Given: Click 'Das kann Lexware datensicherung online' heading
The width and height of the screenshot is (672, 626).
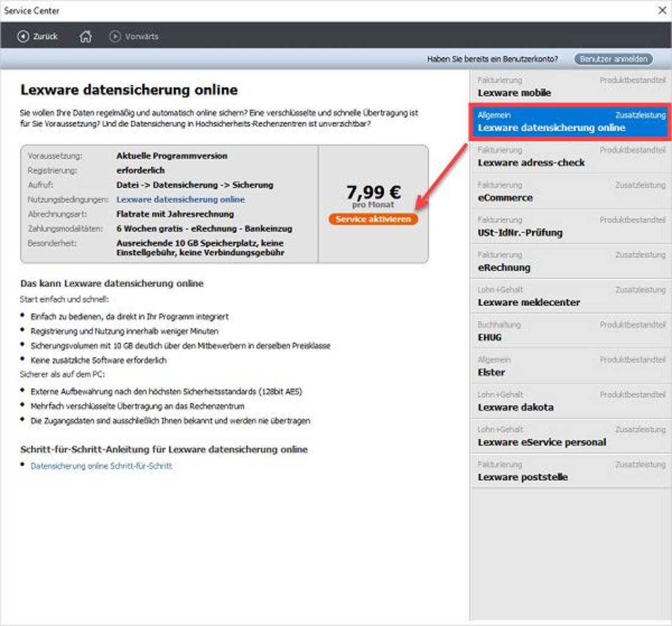Looking at the screenshot, I should coord(112,283).
